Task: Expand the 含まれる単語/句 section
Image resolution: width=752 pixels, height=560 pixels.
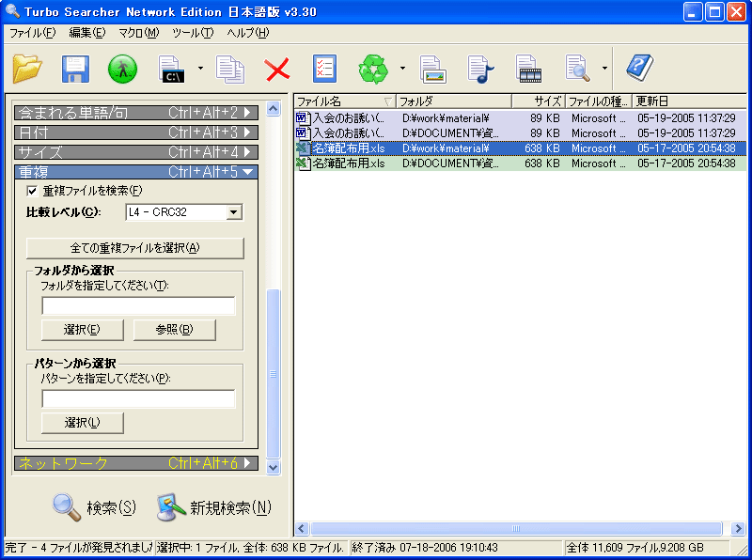Action: point(136,112)
